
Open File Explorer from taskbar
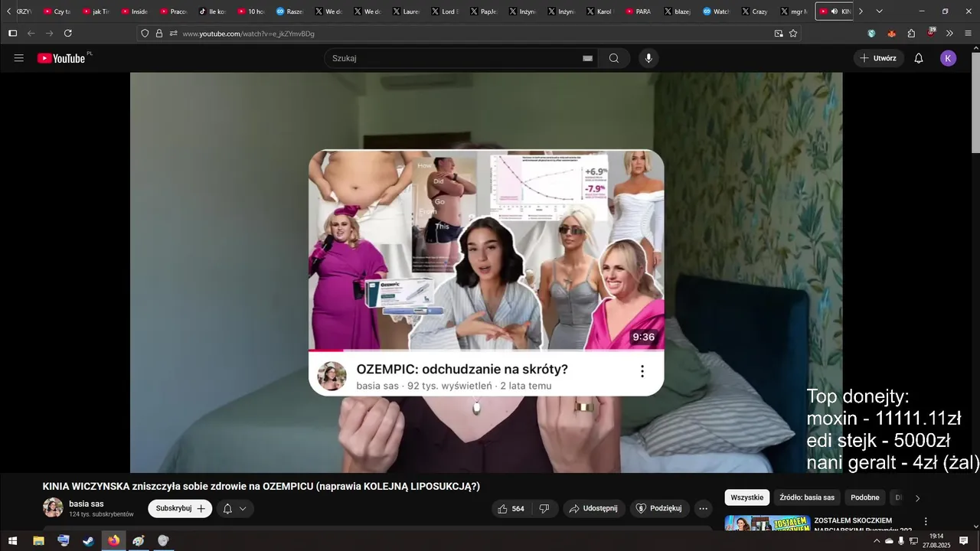click(x=38, y=540)
